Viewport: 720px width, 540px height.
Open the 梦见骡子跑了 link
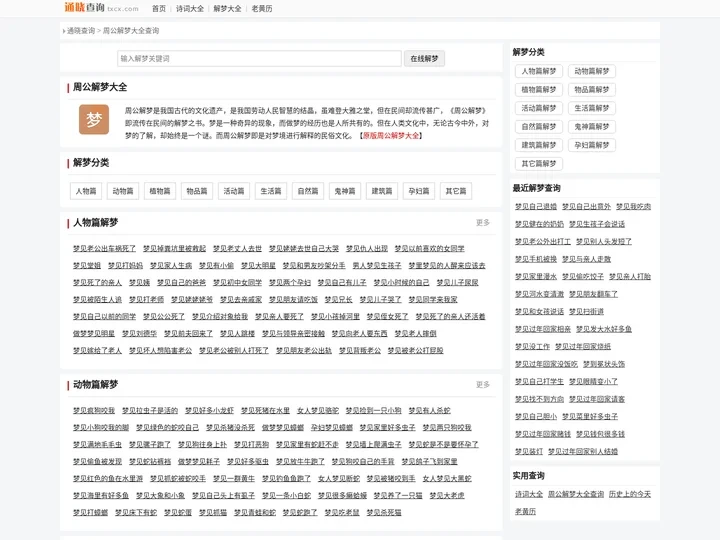150,444
